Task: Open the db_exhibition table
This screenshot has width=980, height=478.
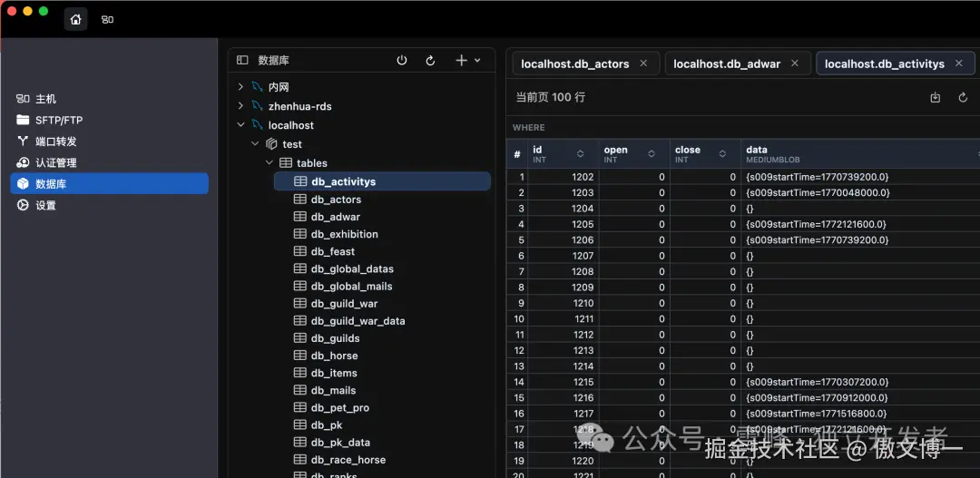Action: click(x=345, y=234)
